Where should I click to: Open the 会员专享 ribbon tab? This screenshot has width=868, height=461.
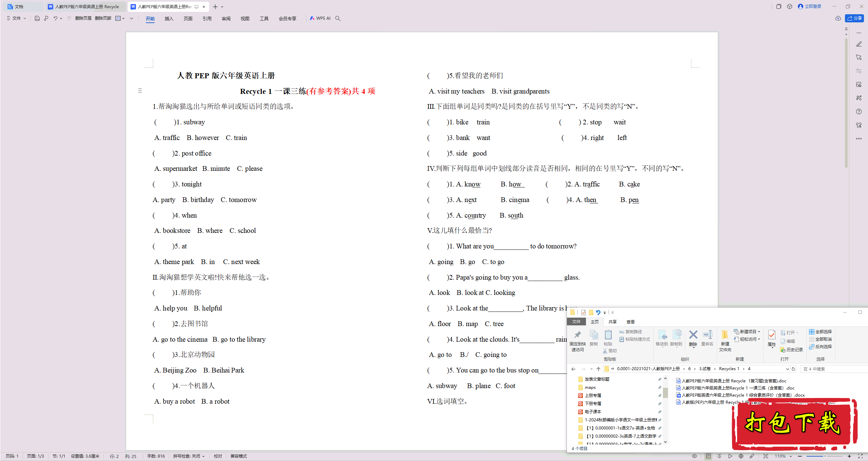click(287, 19)
